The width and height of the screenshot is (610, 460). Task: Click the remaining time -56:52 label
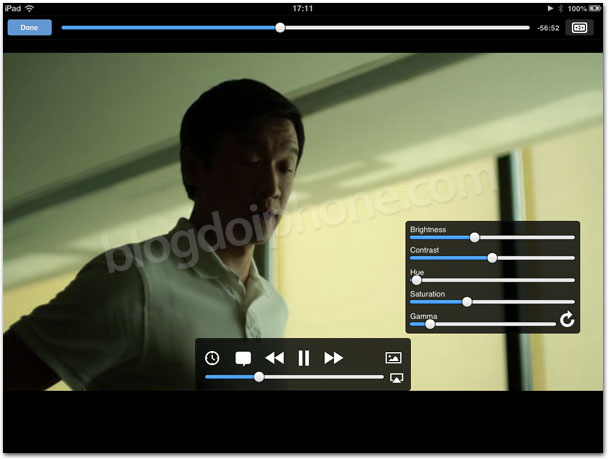[548, 28]
